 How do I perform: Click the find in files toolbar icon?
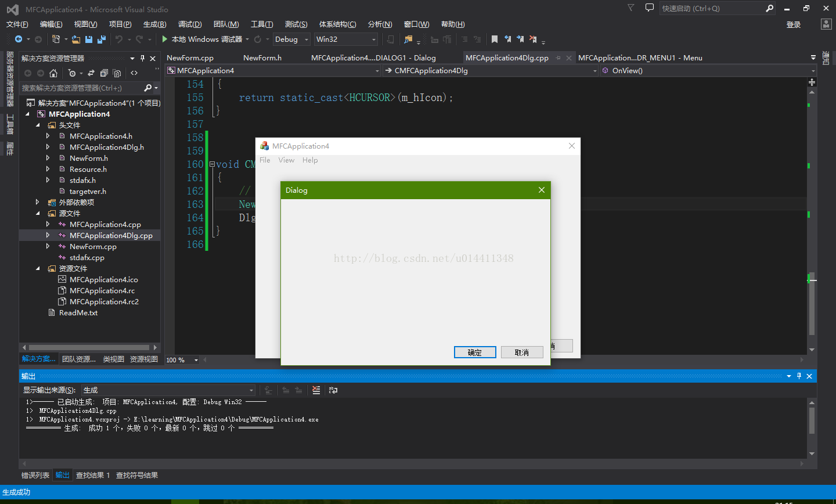click(x=408, y=39)
